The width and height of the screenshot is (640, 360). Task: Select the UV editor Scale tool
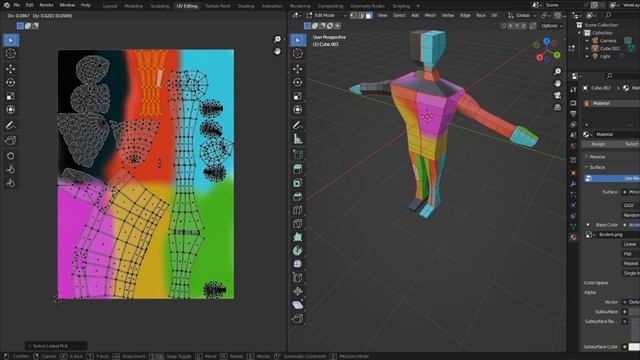click(11, 96)
